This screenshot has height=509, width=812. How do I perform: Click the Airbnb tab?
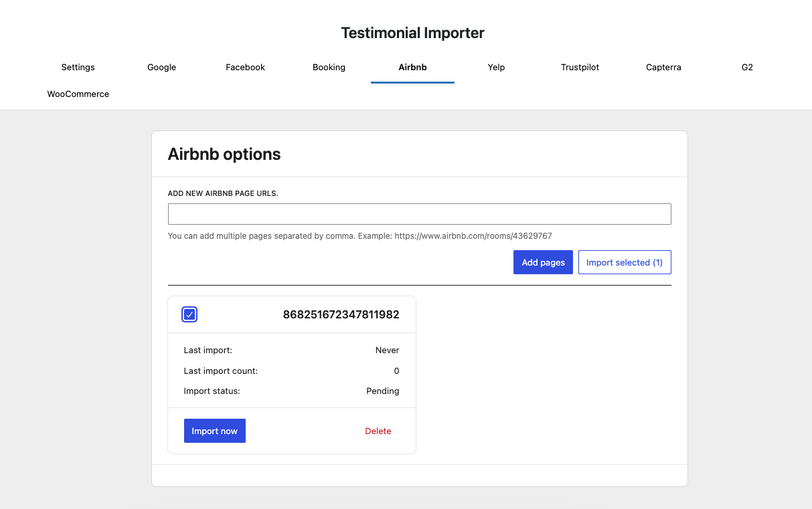tap(412, 68)
